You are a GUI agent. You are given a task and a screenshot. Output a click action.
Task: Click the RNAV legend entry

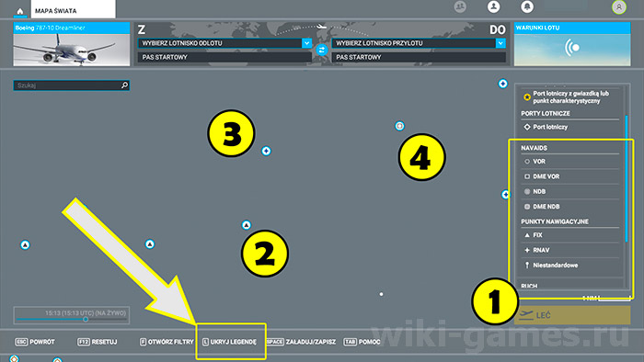pos(570,250)
